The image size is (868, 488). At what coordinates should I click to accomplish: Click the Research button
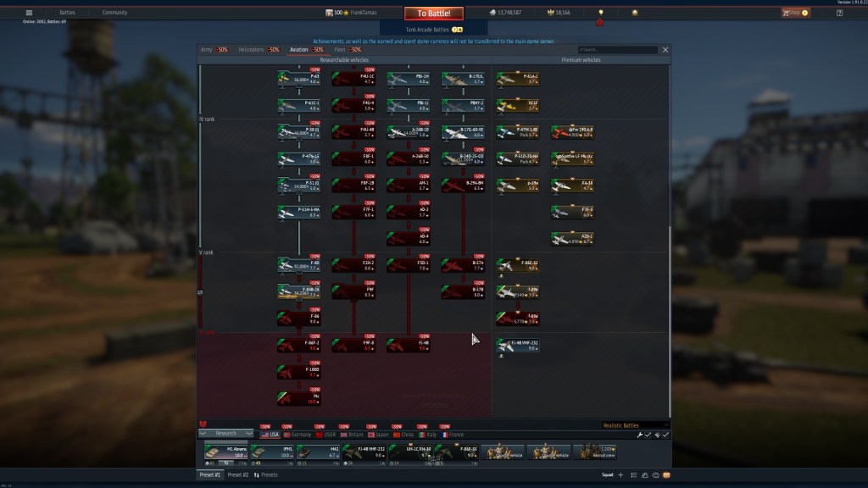226,434
